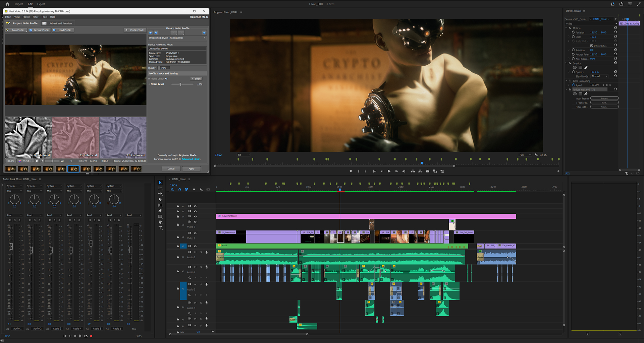Select the Ripple Edit tool
This screenshot has width=644, height=343.
click(160, 194)
